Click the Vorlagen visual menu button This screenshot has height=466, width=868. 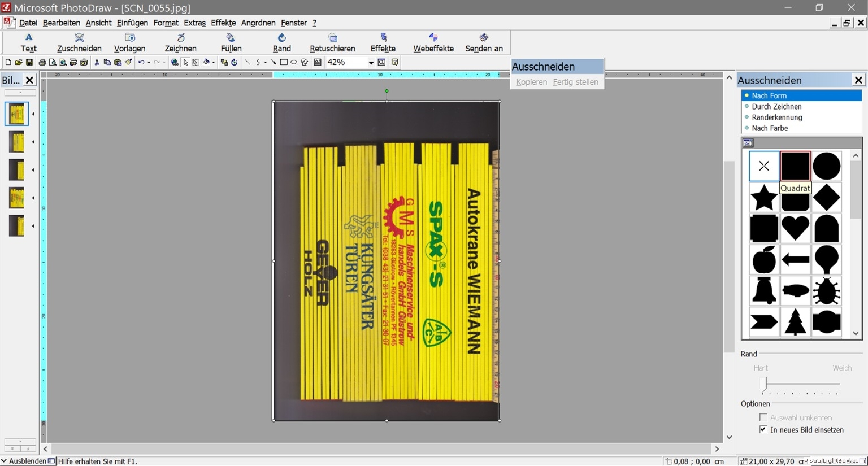point(129,42)
